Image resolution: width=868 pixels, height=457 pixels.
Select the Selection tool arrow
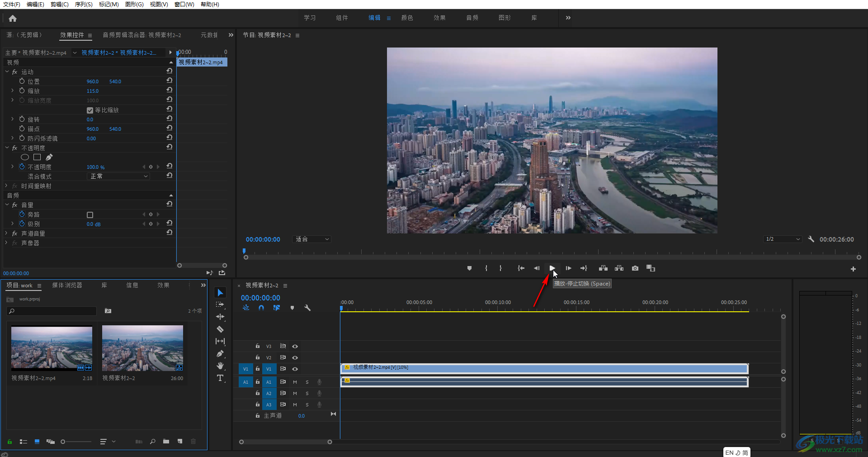220,293
